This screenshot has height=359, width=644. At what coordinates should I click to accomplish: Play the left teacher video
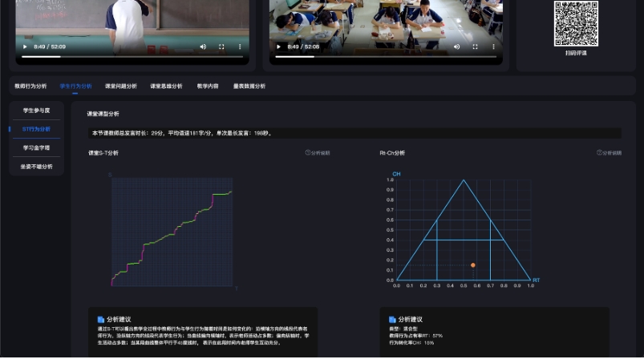click(x=25, y=47)
